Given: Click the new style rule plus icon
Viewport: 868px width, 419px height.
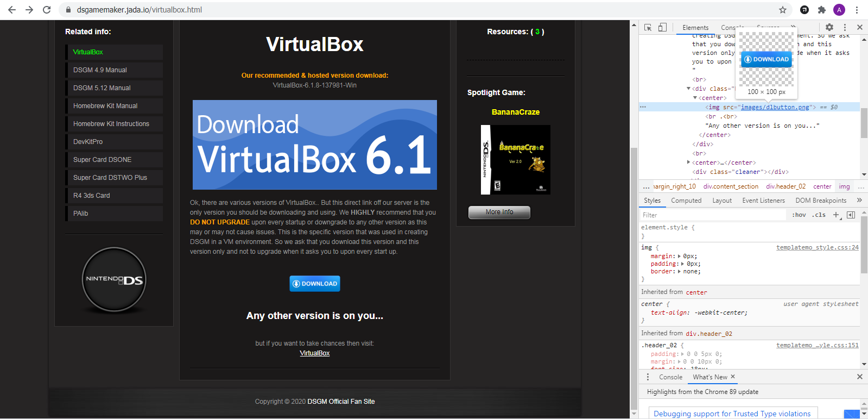Looking at the screenshot, I should point(836,215).
